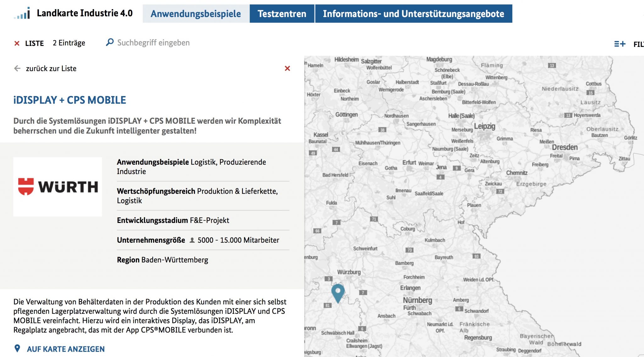Click Kassel label on the map
This screenshot has height=357, width=644.
click(320, 134)
